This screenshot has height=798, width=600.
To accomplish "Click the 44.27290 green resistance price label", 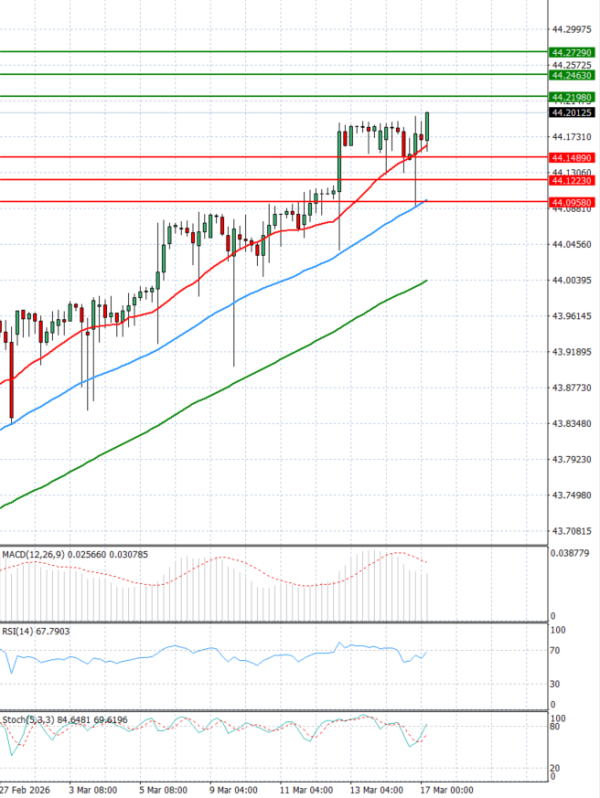I will 572,51.
